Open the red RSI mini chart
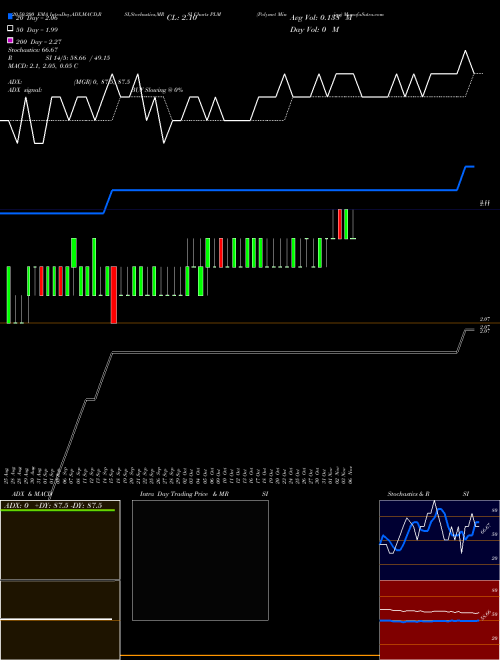500x660 pixels. point(439,620)
